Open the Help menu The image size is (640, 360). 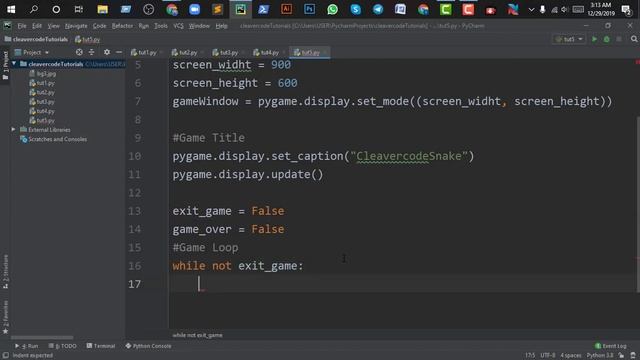(x=221, y=26)
